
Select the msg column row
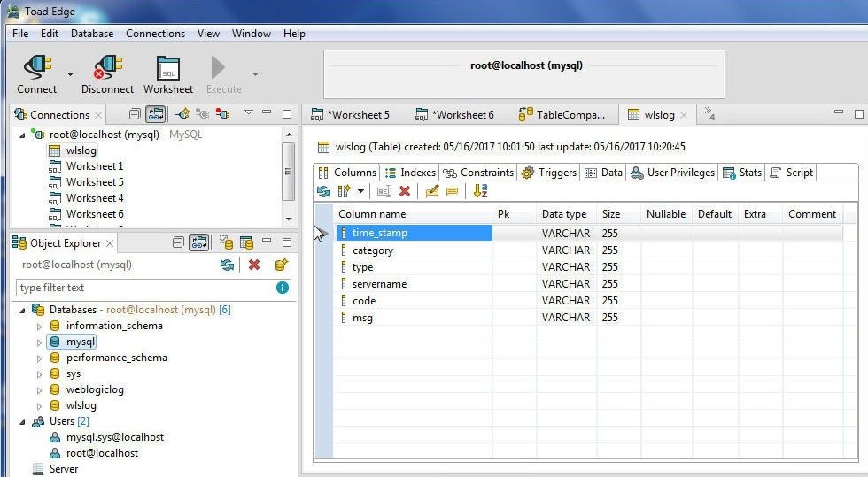(589, 318)
